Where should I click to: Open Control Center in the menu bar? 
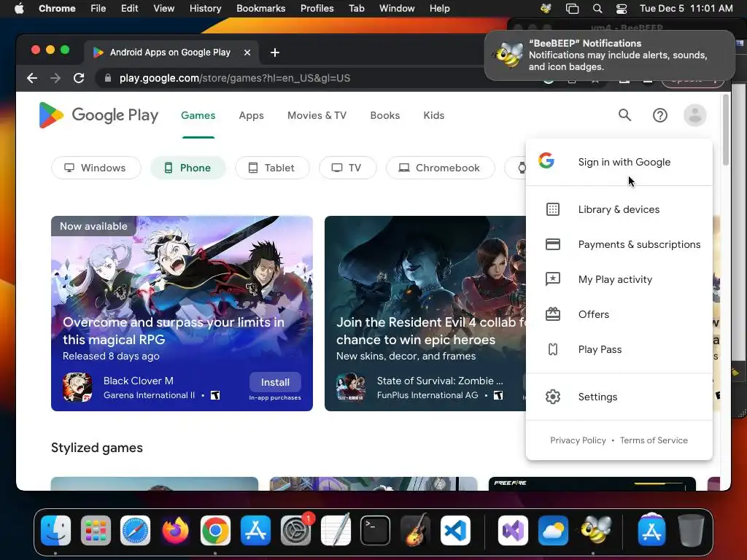[x=622, y=9]
